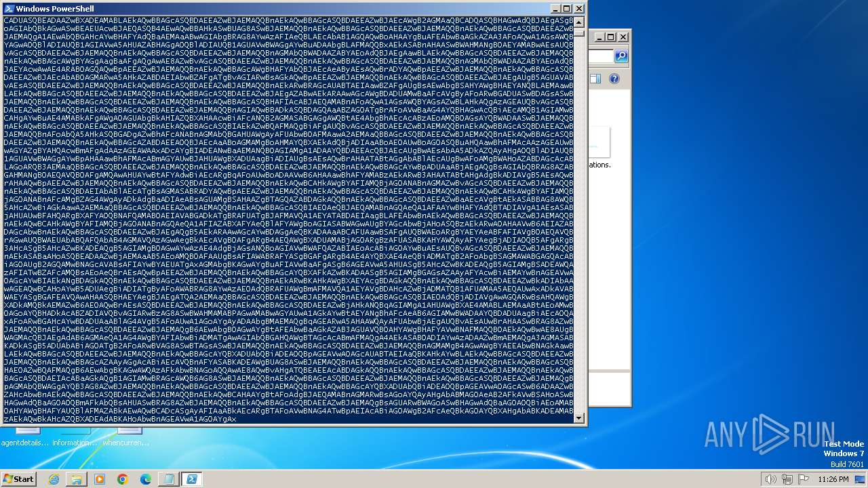Maximize the background window
Image resolution: width=868 pixels, height=488 pixels.
pos(610,37)
